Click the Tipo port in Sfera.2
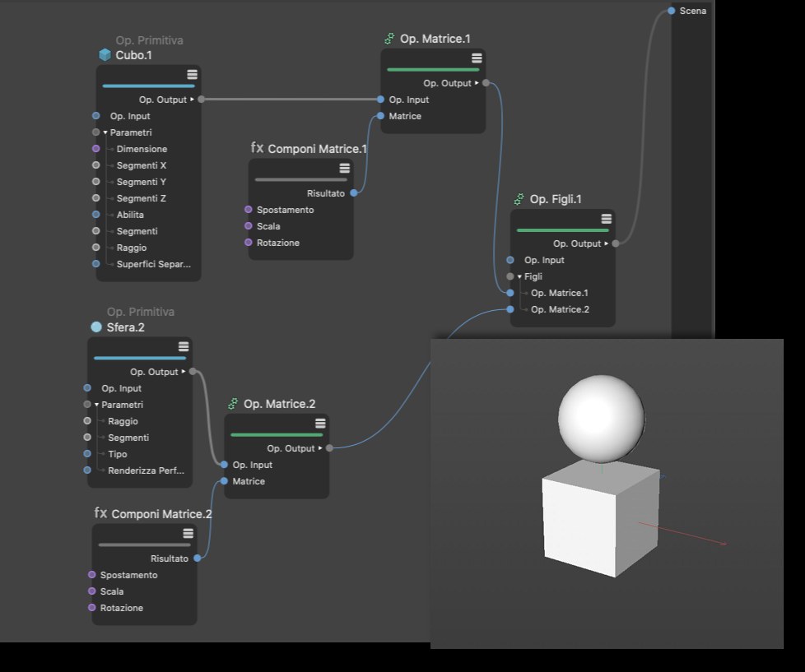Viewport: 805px width, 672px height. (x=87, y=453)
